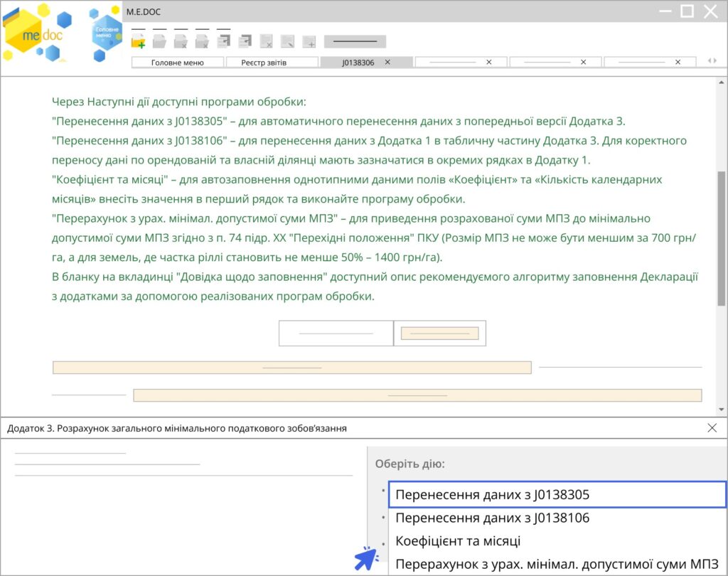Click the long beige field on the bottom row
This screenshot has height=576, width=728.
(417, 395)
